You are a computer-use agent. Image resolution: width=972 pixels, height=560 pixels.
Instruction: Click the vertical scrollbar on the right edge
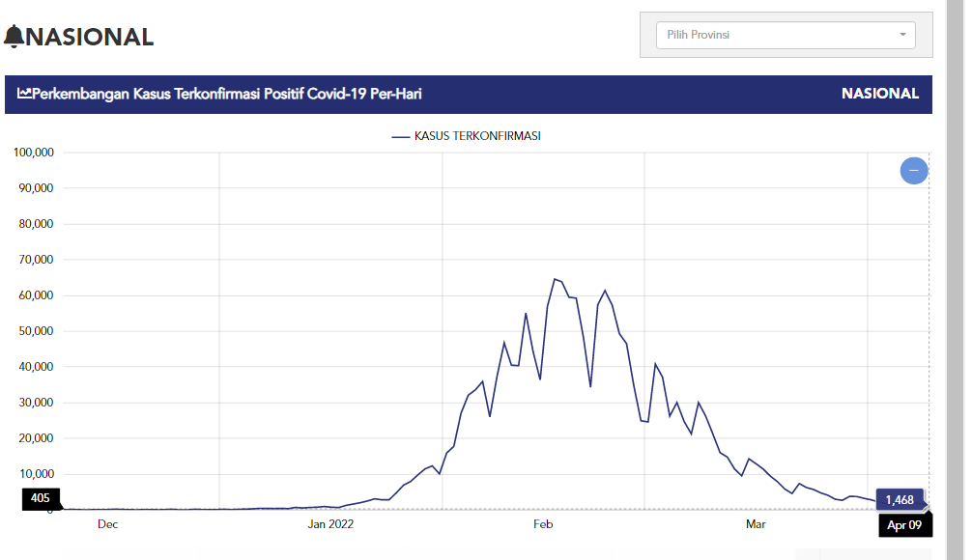[955, 280]
